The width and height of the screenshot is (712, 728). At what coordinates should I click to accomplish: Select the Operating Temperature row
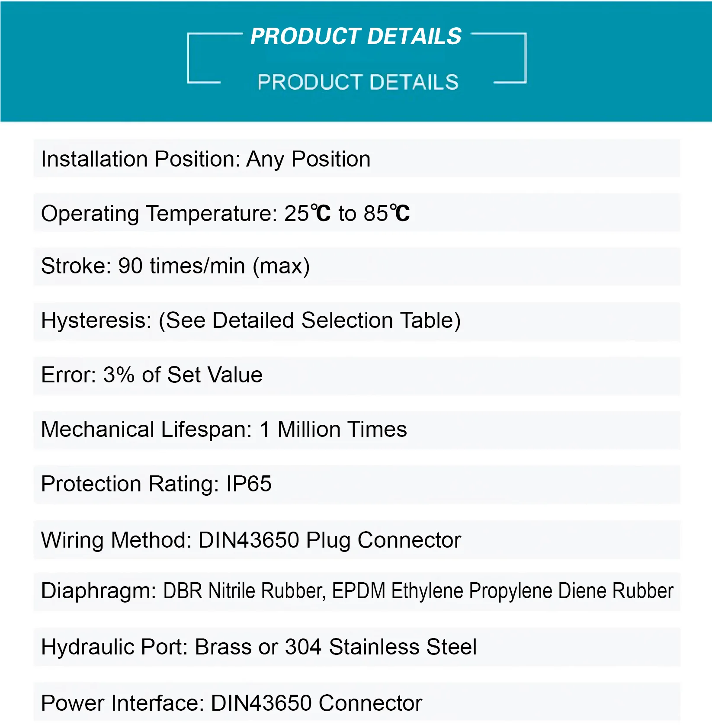click(x=357, y=213)
